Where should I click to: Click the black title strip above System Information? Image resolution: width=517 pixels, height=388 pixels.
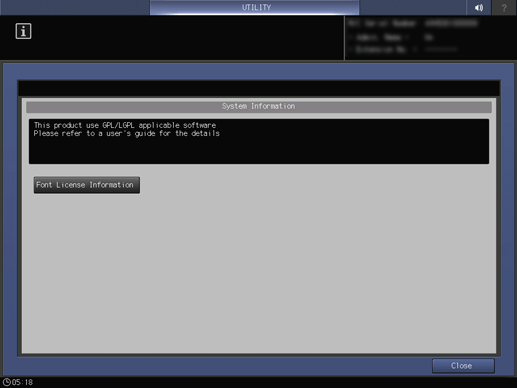click(x=259, y=89)
